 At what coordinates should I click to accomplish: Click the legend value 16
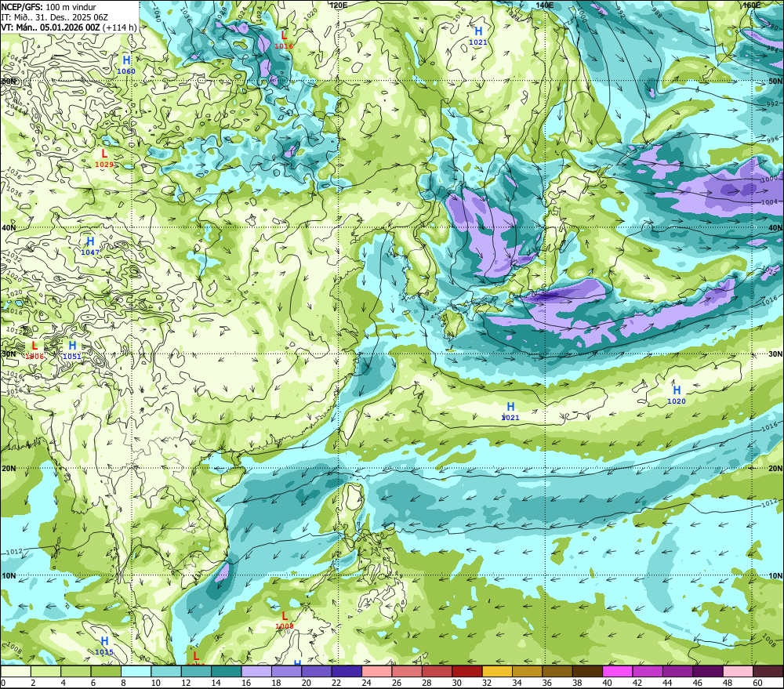tap(245, 683)
